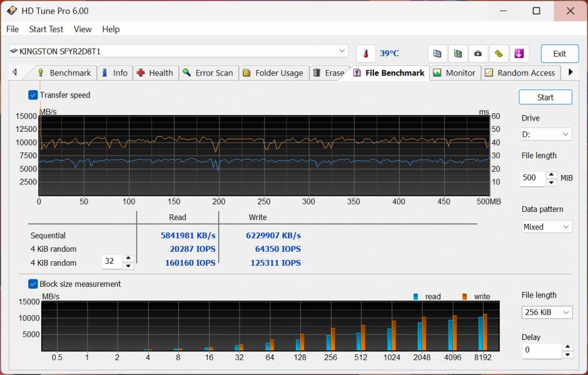Open the Start Test menu
The image size is (588, 375).
click(46, 29)
